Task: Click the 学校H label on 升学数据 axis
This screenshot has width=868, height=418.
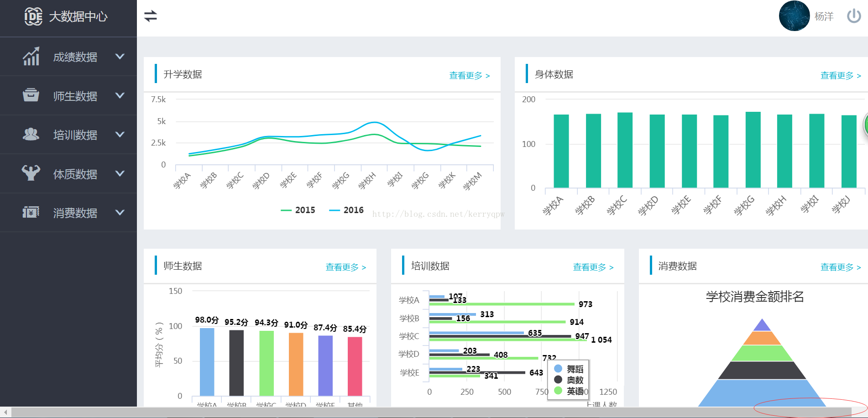Action: tap(367, 181)
